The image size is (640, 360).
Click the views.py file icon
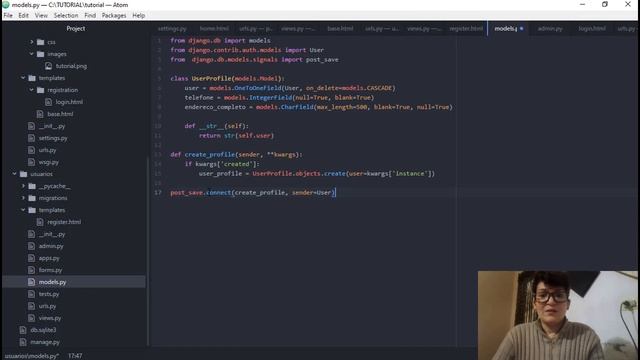(x=31, y=318)
